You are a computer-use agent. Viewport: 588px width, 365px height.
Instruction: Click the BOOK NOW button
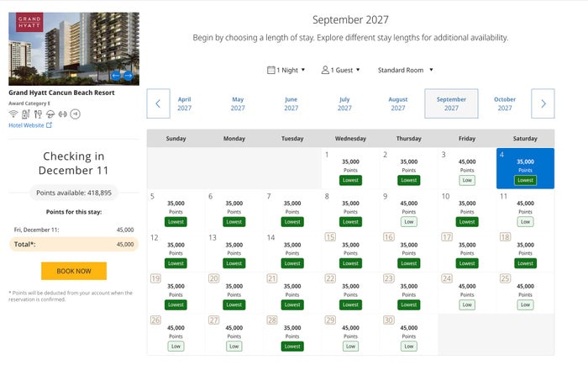pyautogui.click(x=74, y=271)
